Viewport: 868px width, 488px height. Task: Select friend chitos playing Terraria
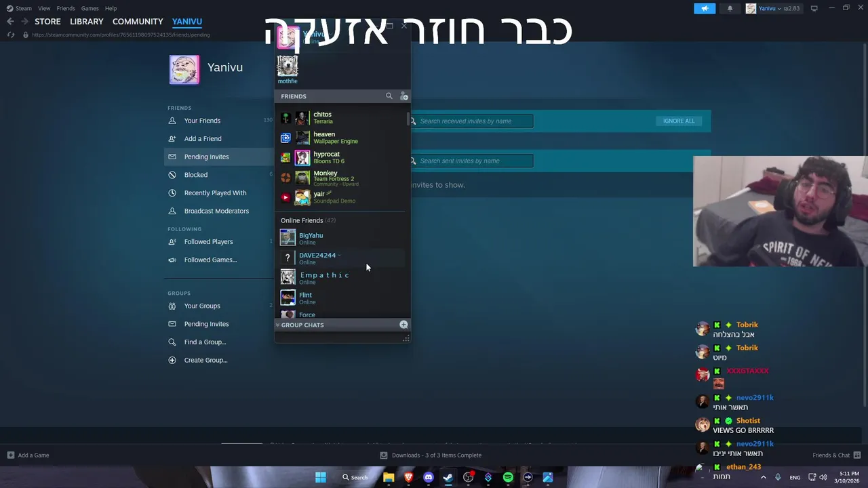coord(341,118)
